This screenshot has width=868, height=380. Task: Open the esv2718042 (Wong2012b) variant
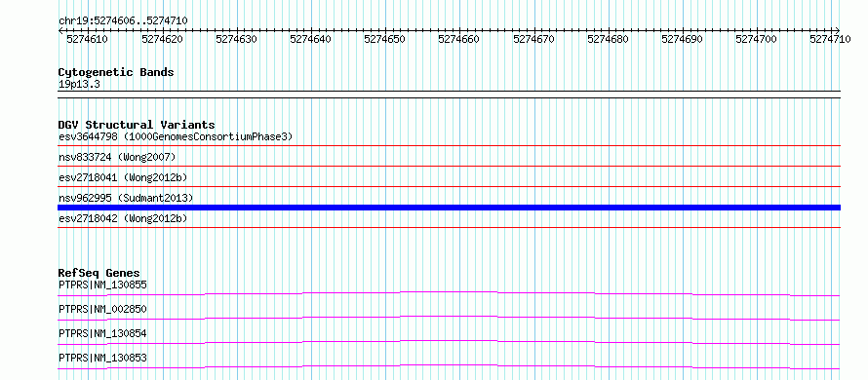click(x=123, y=218)
